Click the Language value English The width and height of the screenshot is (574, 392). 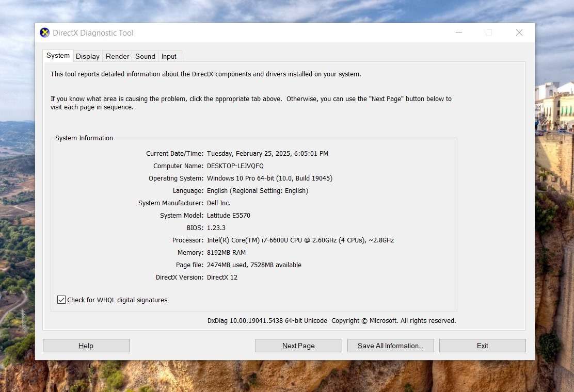point(258,191)
